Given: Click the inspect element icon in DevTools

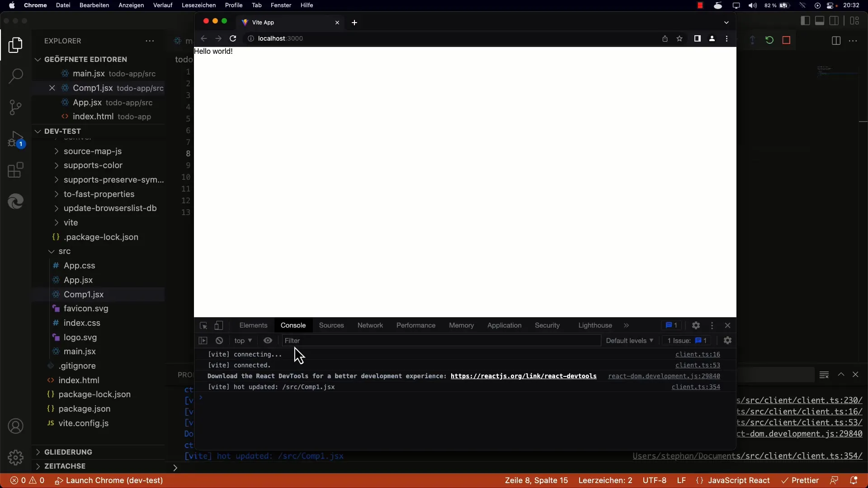Looking at the screenshot, I should [x=203, y=325].
